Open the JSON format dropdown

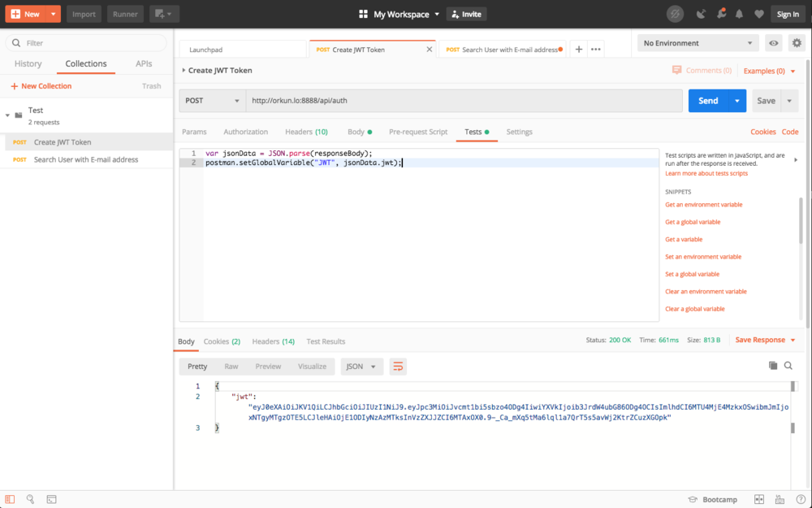(x=361, y=367)
